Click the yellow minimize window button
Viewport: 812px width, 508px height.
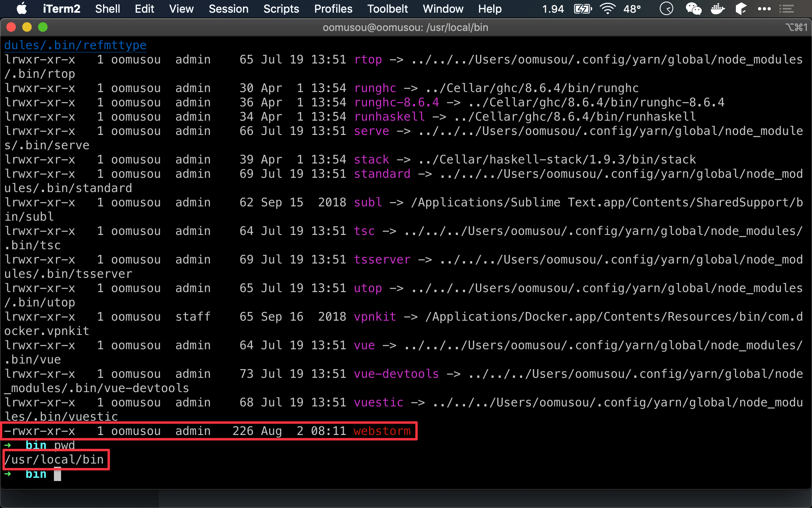(x=27, y=27)
